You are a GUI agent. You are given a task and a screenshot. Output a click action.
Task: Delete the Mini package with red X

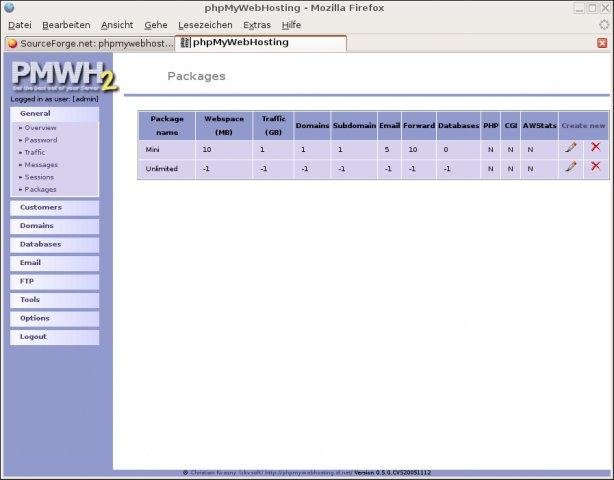pyautogui.click(x=595, y=147)
